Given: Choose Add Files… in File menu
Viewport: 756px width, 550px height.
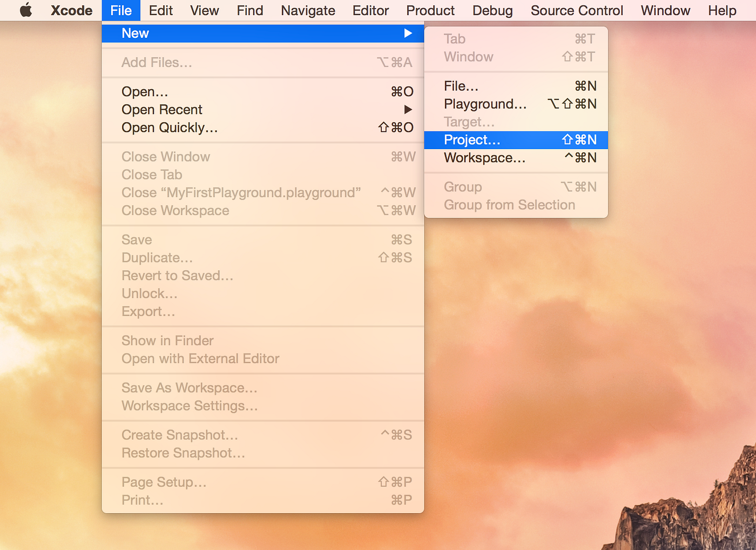Looking at the screenshot, I should (263, 63).
